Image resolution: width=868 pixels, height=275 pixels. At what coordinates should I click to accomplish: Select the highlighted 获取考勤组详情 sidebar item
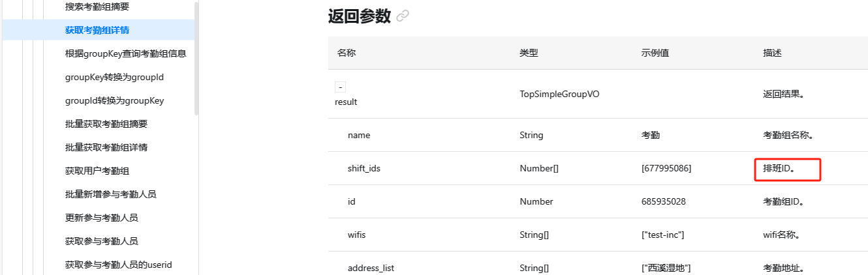(97, 30)
